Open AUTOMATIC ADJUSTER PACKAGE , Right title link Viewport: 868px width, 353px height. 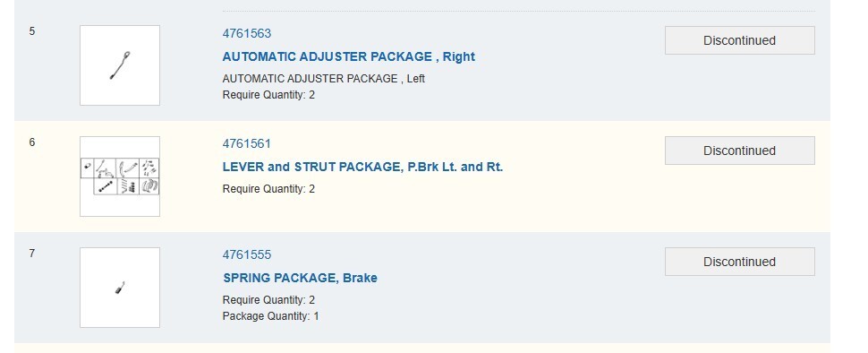click(x=349, y=56)
